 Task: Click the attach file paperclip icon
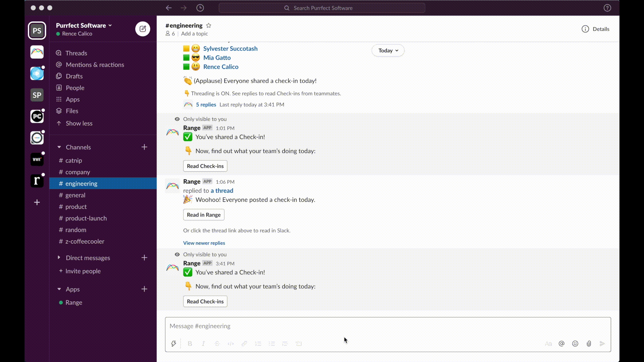(589, 344)
